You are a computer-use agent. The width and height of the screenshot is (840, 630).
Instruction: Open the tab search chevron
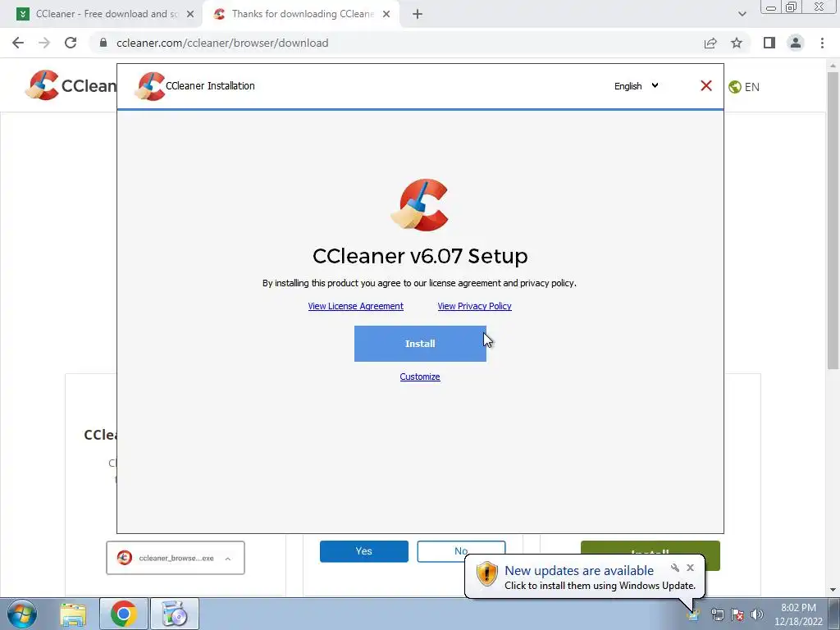coord(742,15)
